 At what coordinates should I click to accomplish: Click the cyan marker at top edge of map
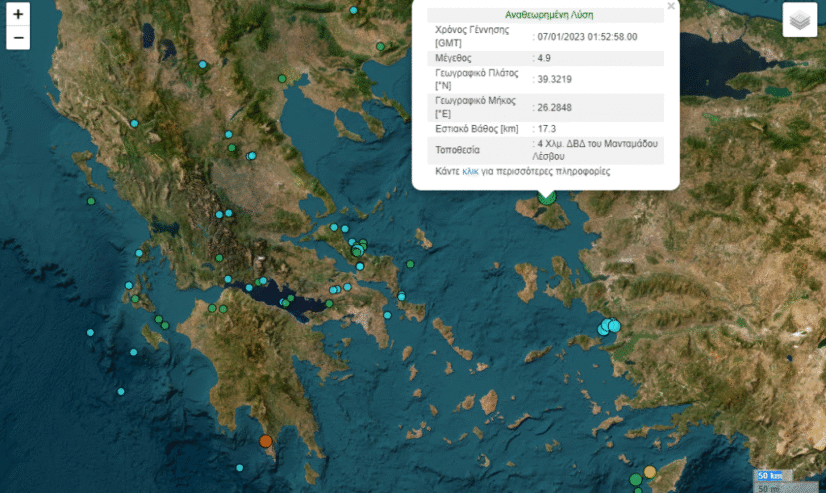[352, 10]
